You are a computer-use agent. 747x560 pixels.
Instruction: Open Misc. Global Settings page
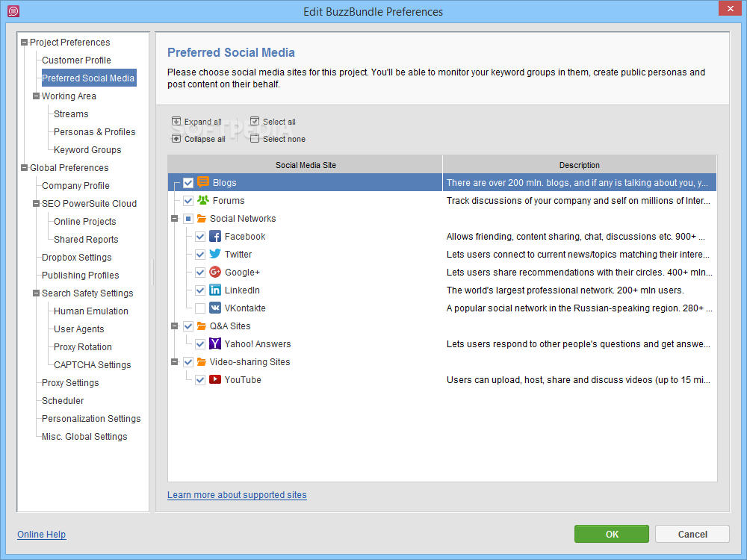pos(84,437)
